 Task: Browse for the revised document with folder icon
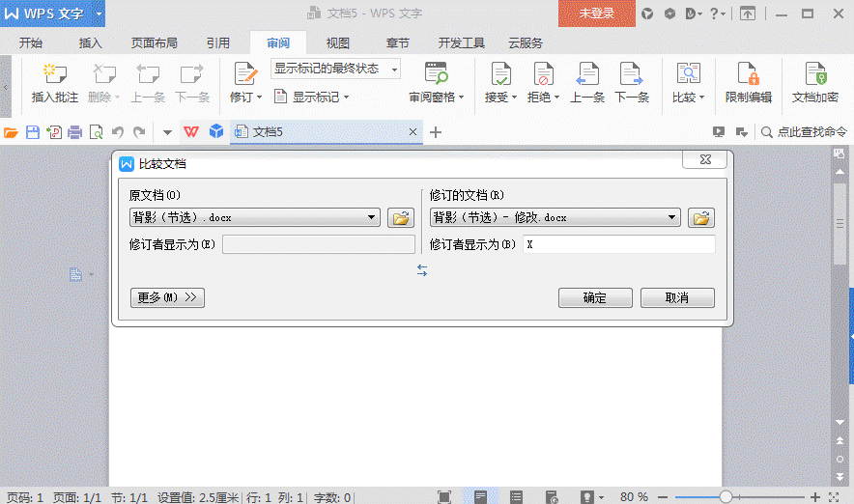point(701,218)
